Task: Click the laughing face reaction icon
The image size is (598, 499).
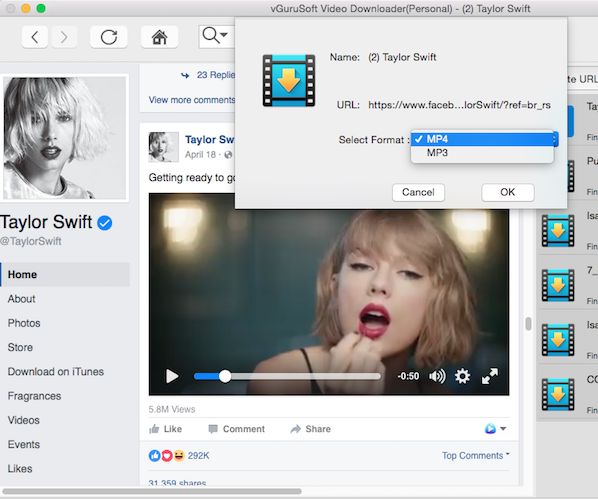Action: 179,456
